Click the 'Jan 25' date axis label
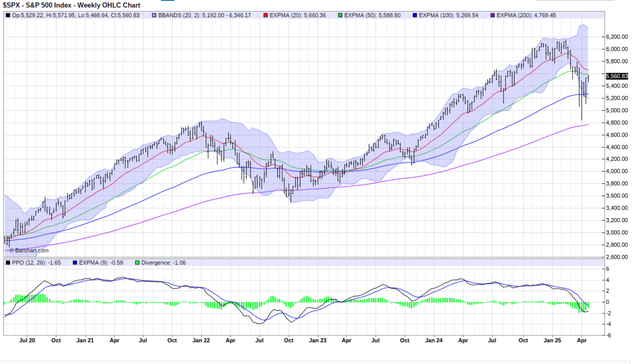 click(552, 340)
